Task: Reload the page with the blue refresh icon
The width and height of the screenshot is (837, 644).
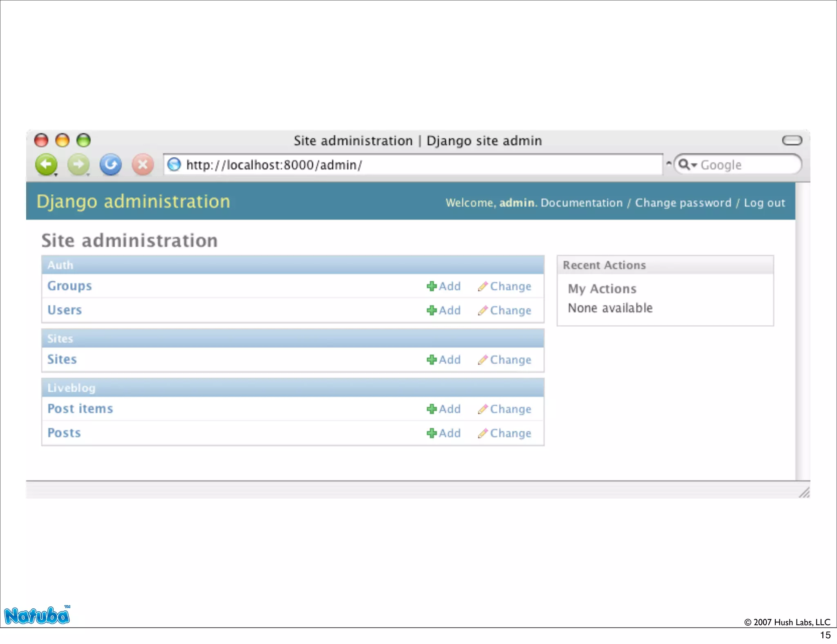Action: pos(111,165)
